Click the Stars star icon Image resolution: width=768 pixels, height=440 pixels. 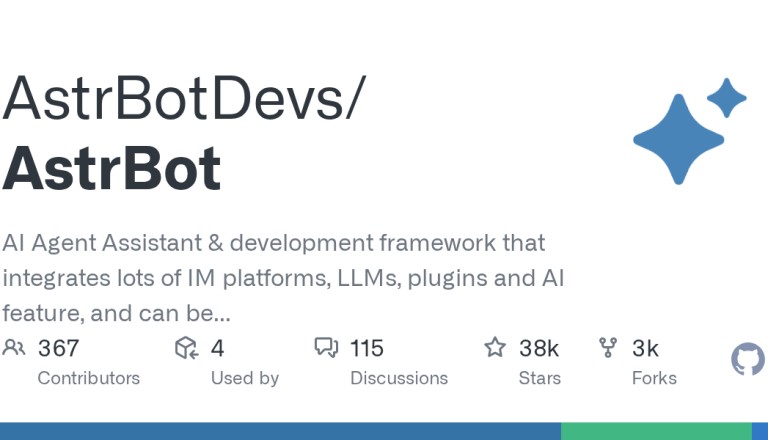coord(495,347)
